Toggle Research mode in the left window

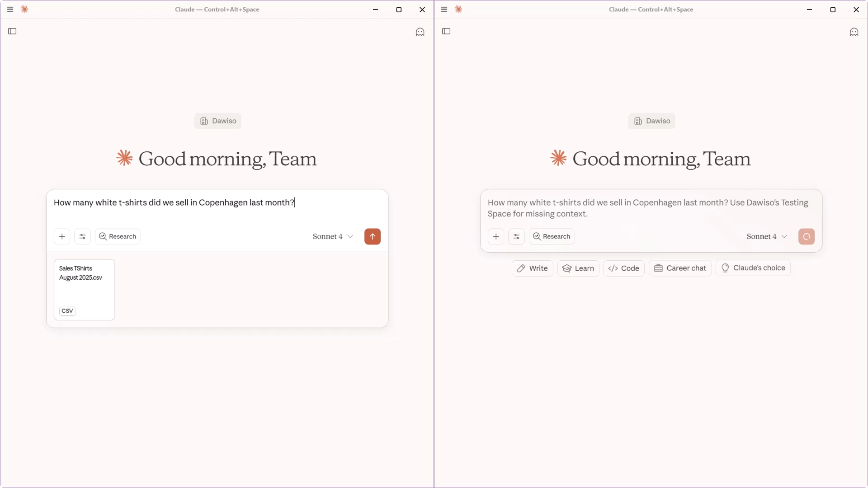[117, 236]
